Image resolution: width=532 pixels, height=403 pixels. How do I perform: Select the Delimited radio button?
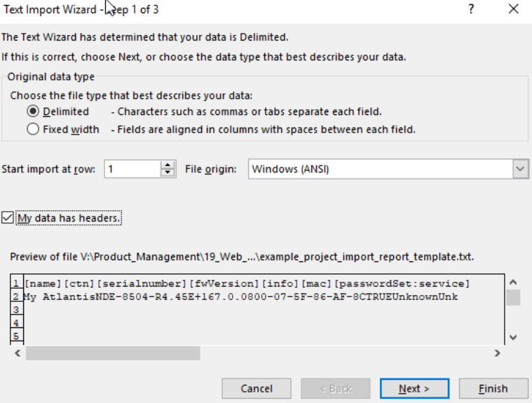[33, 111]
